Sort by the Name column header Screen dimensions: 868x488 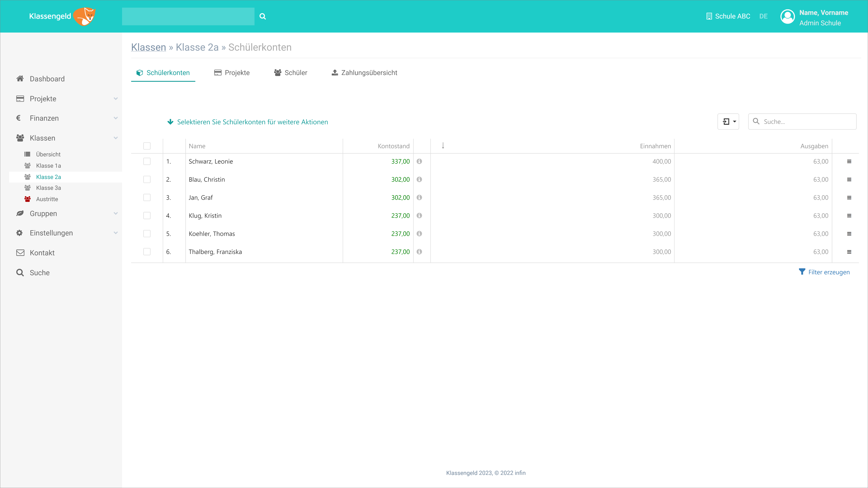[x=197, y=146]
